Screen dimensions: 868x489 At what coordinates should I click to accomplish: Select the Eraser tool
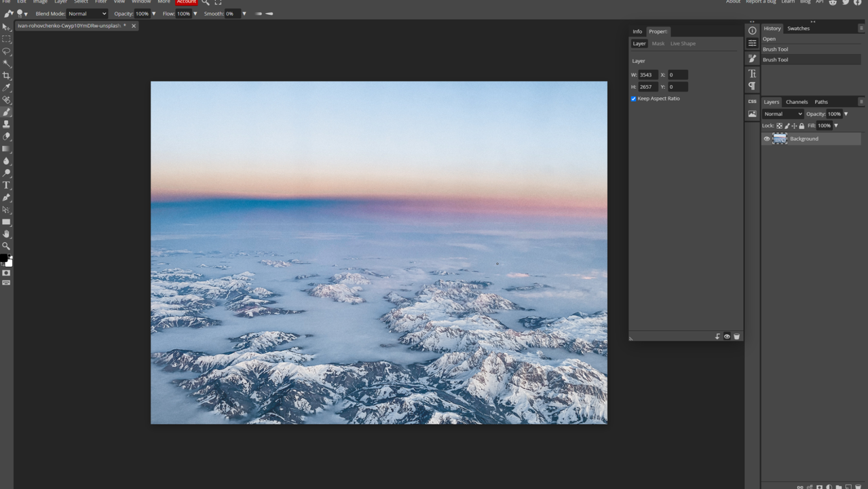(x=7, y=137)
